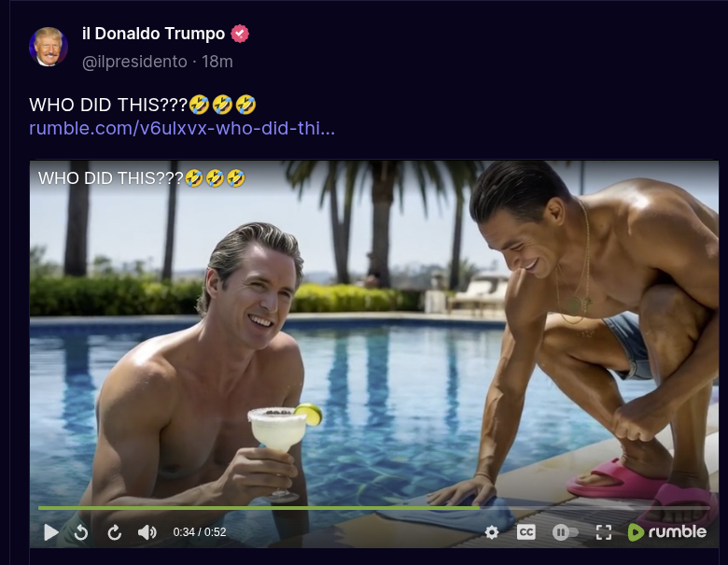Open the 18m post timestamp
This screenshot has height=565, width=728.
217,62
